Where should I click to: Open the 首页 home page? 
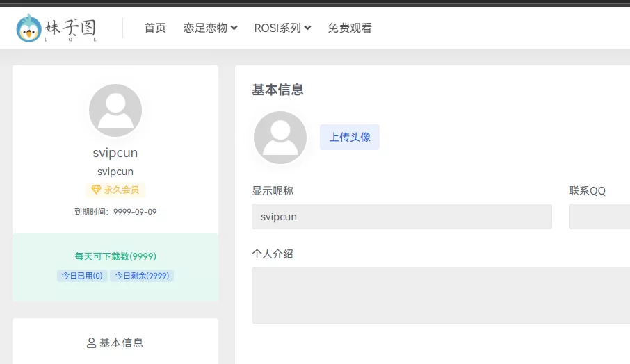tap(155, 28)
